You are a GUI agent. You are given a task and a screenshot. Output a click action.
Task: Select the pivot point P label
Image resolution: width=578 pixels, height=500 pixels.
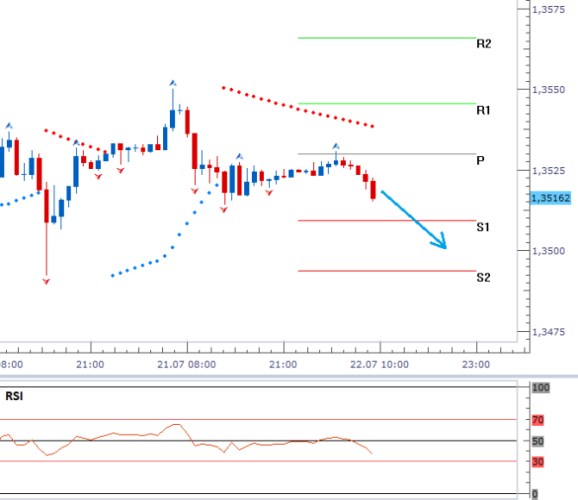pos(480,160)
